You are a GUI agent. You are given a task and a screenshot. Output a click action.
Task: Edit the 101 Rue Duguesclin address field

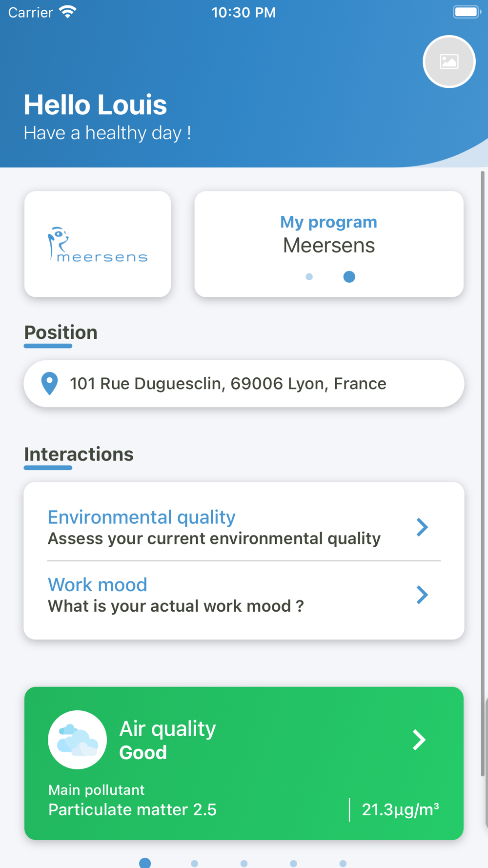click(x=244, y=384)
